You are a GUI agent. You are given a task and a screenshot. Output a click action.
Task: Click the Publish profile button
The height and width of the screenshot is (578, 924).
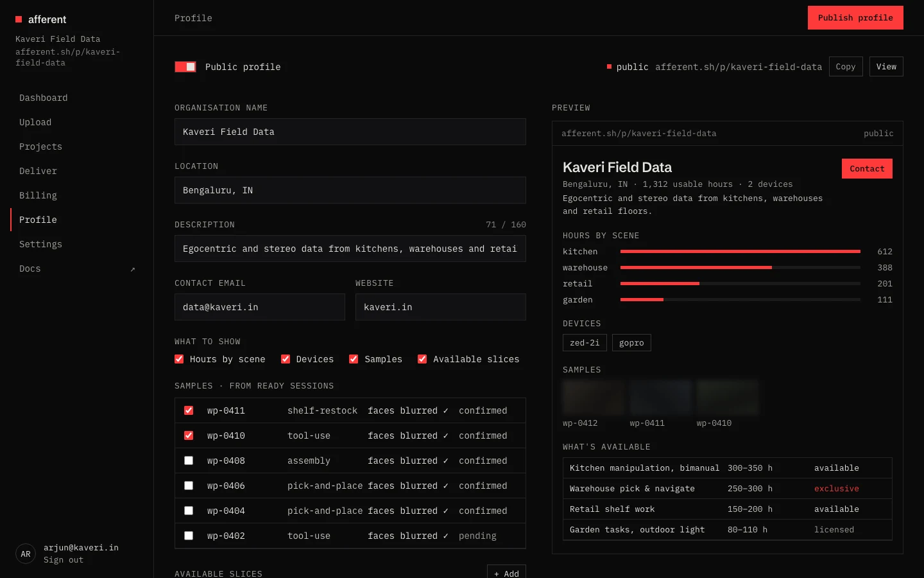point(855,18)
